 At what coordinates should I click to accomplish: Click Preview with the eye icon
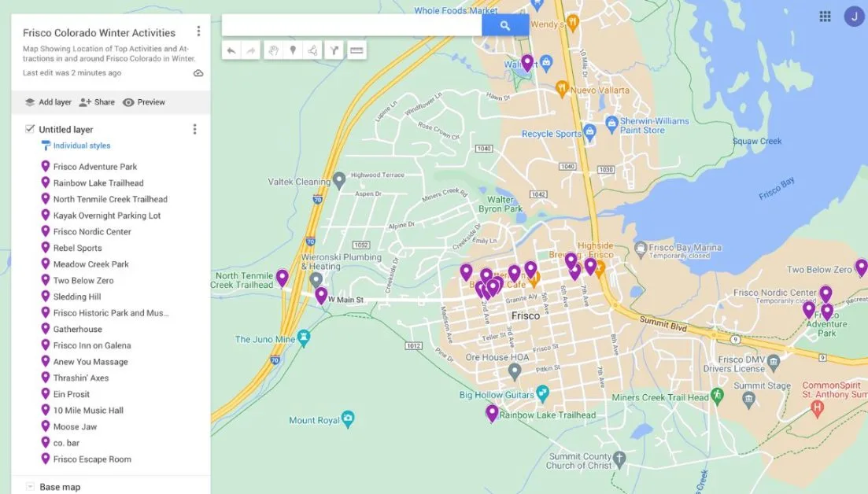pyautogui.click(x=144, y=102)
